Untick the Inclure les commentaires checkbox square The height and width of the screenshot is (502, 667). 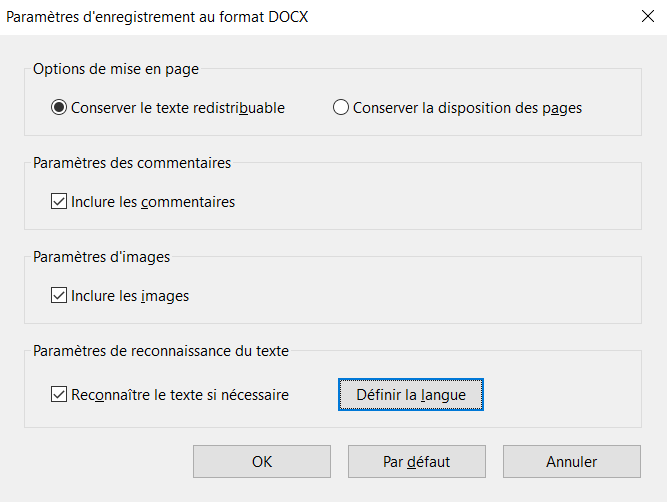tap(59, 202)
